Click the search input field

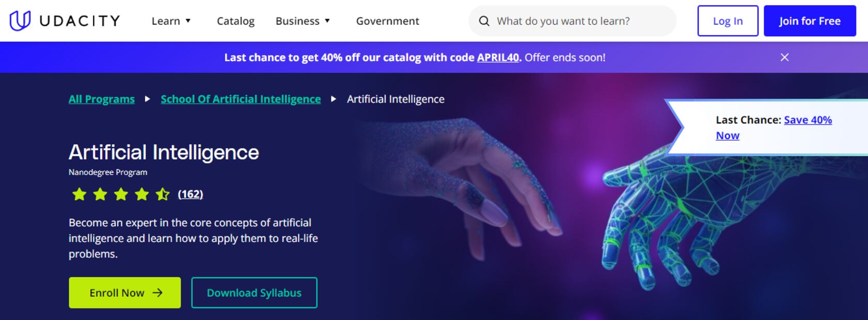pyautogui.click(x=578, y=21)
